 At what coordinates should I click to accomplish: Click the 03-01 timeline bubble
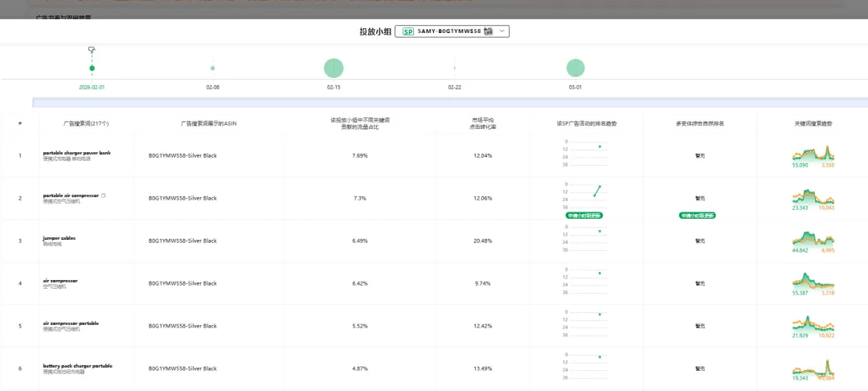(575, 68)
